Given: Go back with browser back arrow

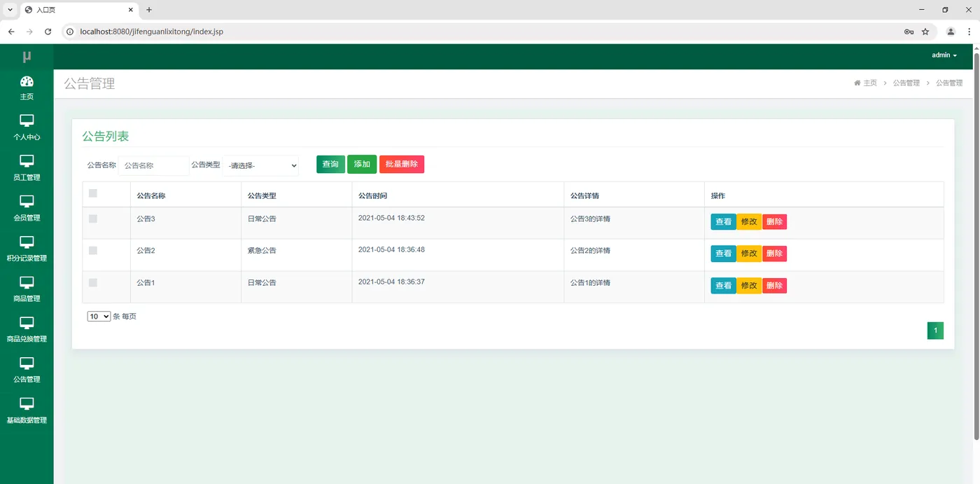Looking at the screenshot, I should click(11, 32).
